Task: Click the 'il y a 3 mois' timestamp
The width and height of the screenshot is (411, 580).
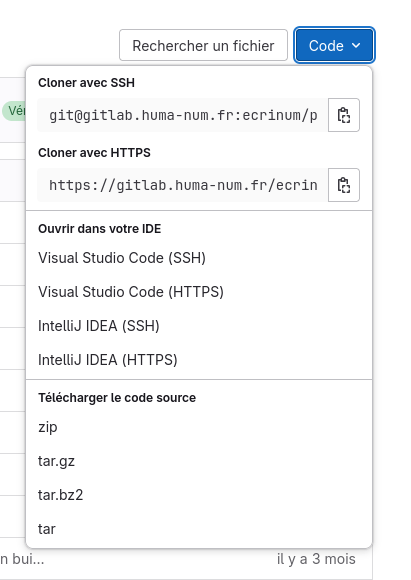Action: pyautogui.click(x=316, y=559)
